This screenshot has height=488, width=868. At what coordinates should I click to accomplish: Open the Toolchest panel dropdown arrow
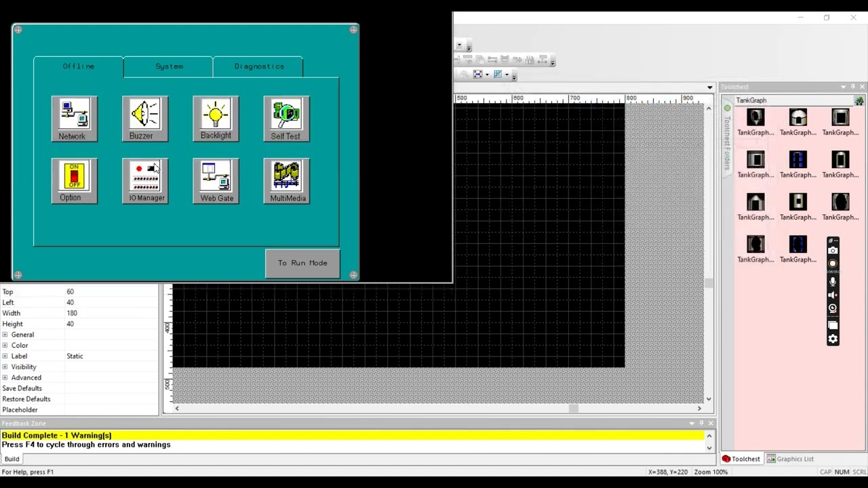843,87
